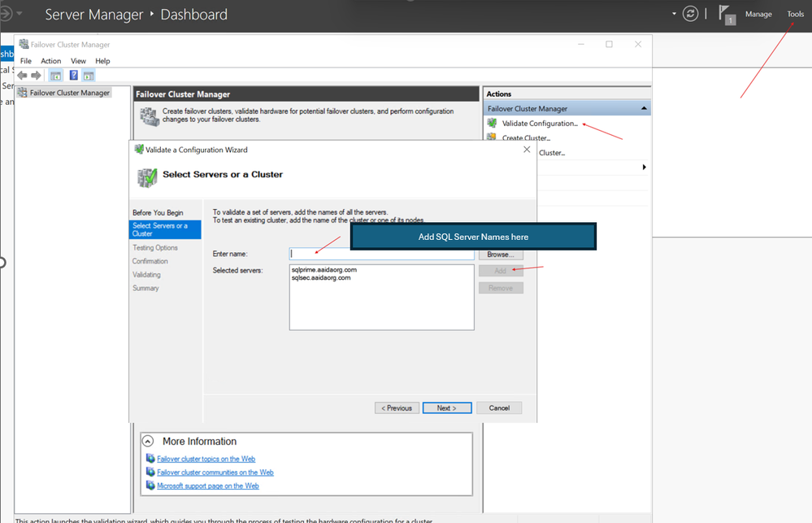This screenshot has width=812, height=523.
Task: Click the Dashboard breadcrumb in Server Manager
Action: click(193, 15)
